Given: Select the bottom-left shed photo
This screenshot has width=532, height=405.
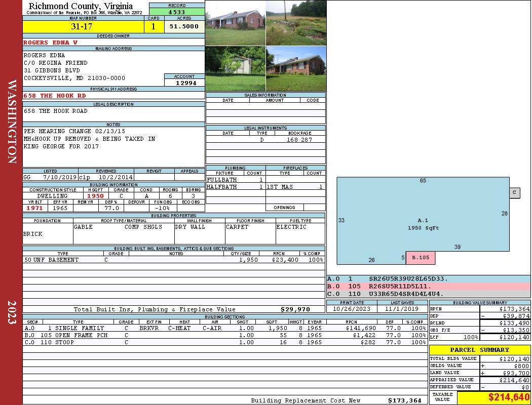Looking at the screenshot, I should click(x=235, y=68).
